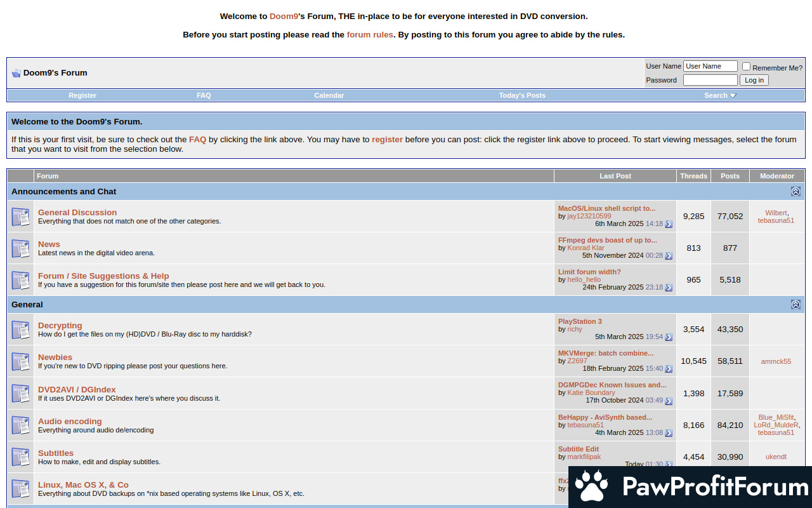The width and height of the screenshot is (812, 508).
Task: Go to last post icon in News row
Action: click(669, 256)
